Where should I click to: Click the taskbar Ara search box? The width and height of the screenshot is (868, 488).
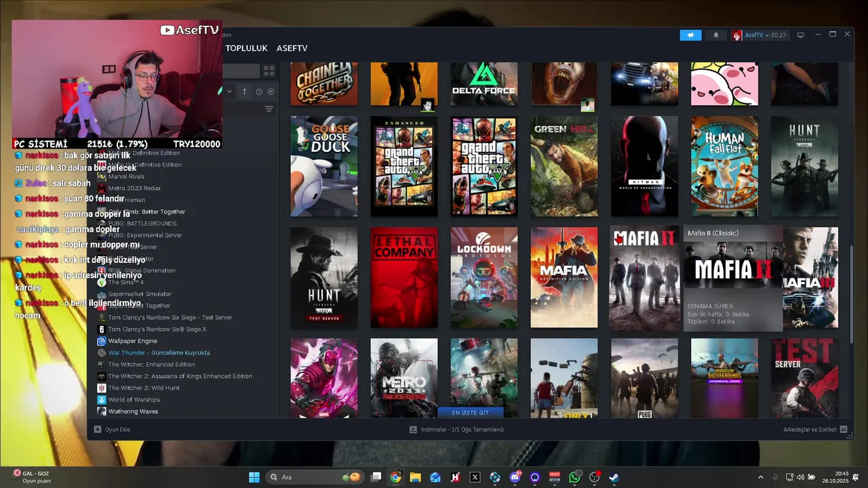[x=315, y=477]
